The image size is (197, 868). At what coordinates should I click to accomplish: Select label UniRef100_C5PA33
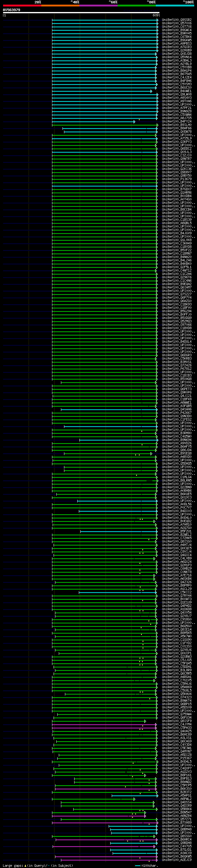coord(177,728)
